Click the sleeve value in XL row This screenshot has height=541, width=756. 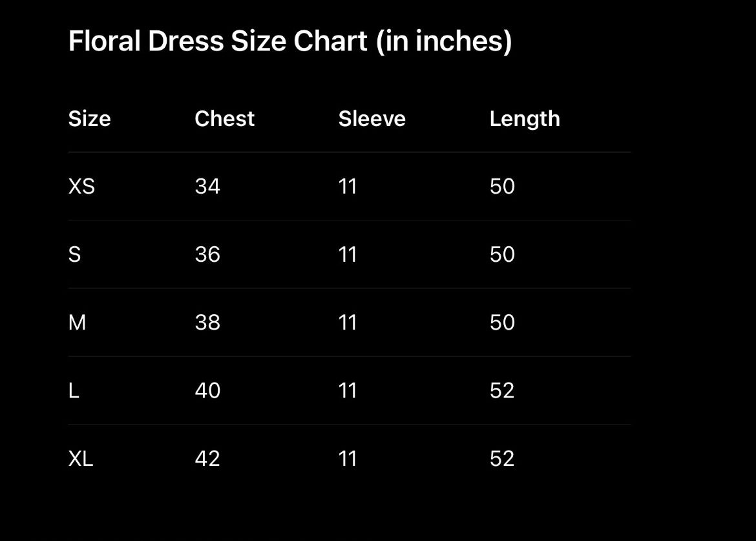pos(348,459)
